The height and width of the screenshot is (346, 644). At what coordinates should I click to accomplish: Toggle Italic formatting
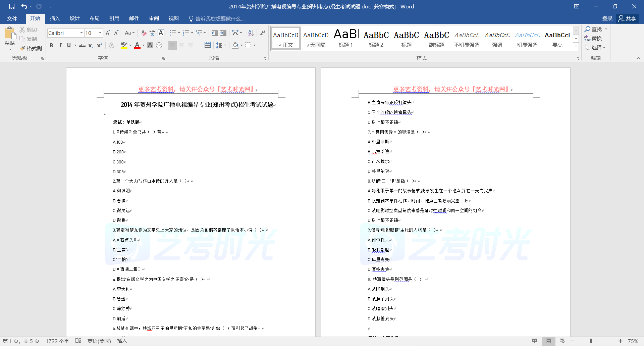60,45
